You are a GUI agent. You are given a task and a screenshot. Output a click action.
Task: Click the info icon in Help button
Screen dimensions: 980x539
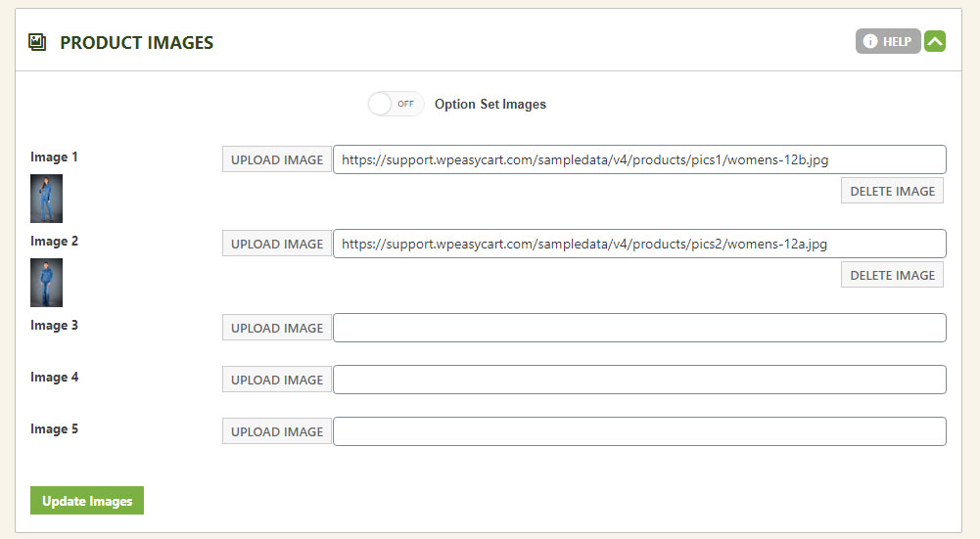tap(870, 41)
